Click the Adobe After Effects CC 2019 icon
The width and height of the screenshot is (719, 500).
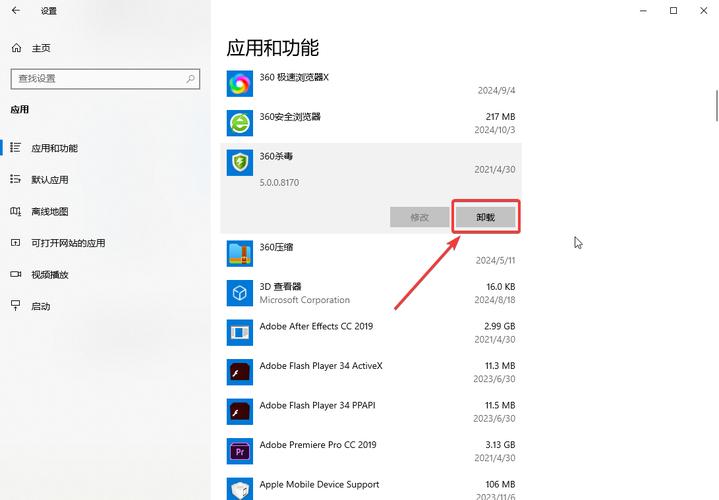pos(240,332)
